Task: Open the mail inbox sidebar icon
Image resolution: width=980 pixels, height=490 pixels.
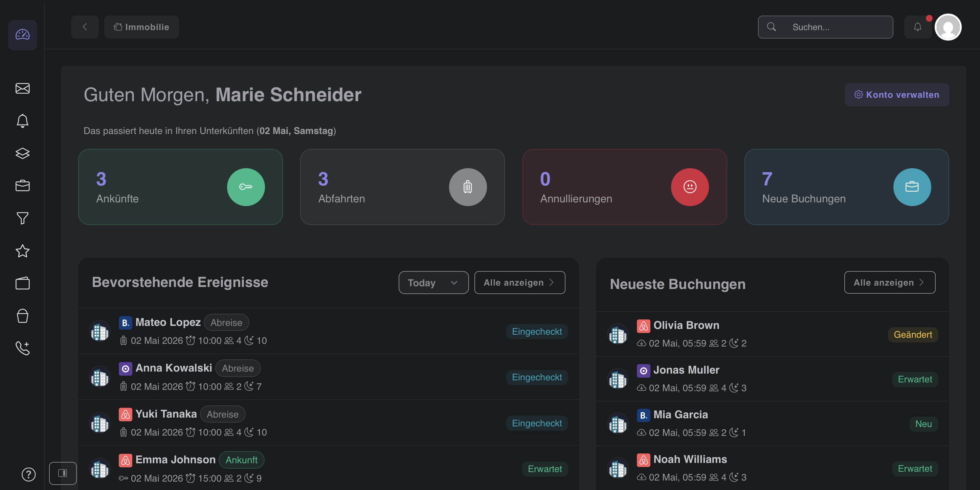Action: (22, 88)
